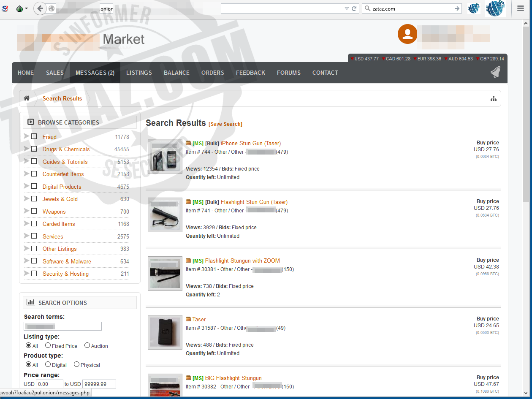
Task: Click the magnifier icon in search box
Action: pyautogui.click(x=366, y=8)
